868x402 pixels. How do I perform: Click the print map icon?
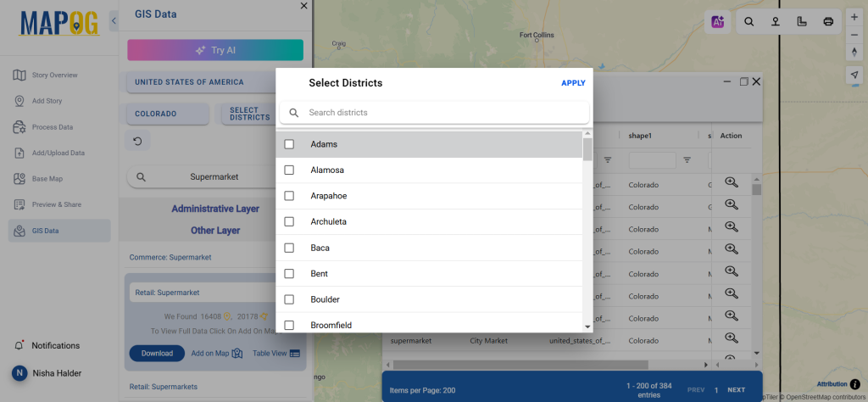828,22
